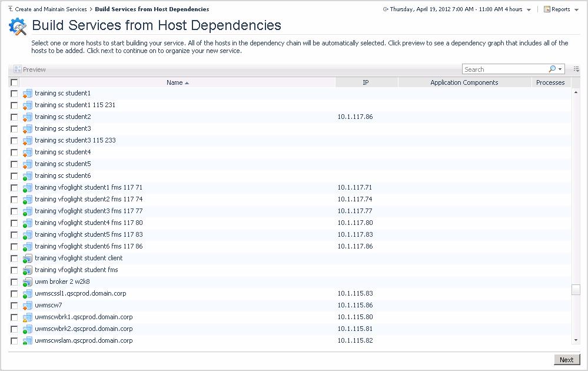Toggle the select-all checkbox in table header

(14, 83)
